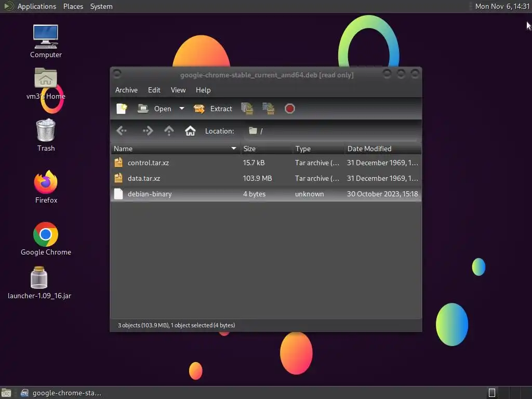This screenshot has width=532, height=399.
Task: Click the status bar object count text
Action: click(177, 325)
